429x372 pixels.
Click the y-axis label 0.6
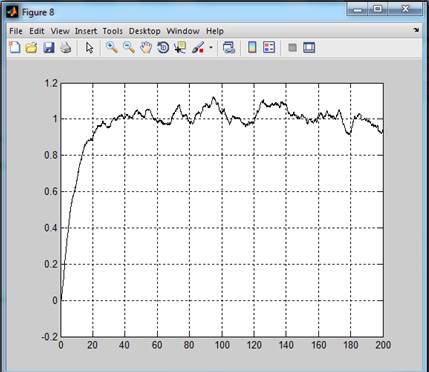pos(51,192)
